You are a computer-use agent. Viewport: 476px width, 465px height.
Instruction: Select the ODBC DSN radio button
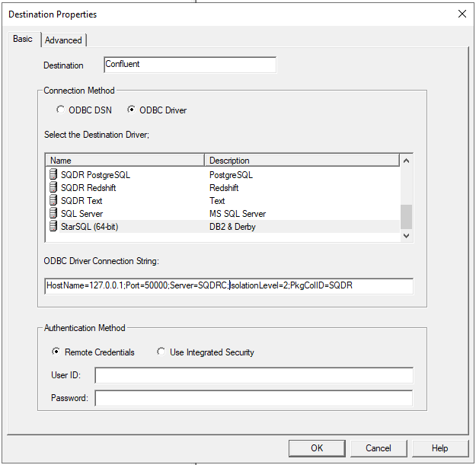61,110
